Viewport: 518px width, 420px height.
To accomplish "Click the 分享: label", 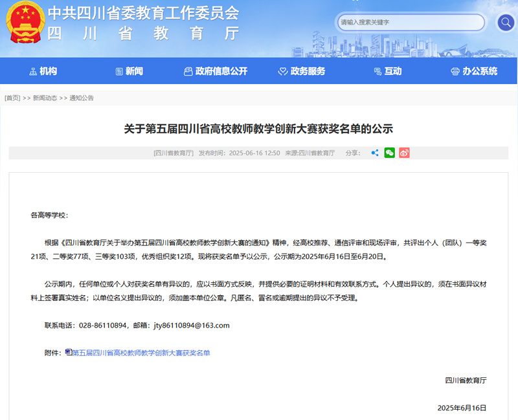I will [x=353, y=153].
